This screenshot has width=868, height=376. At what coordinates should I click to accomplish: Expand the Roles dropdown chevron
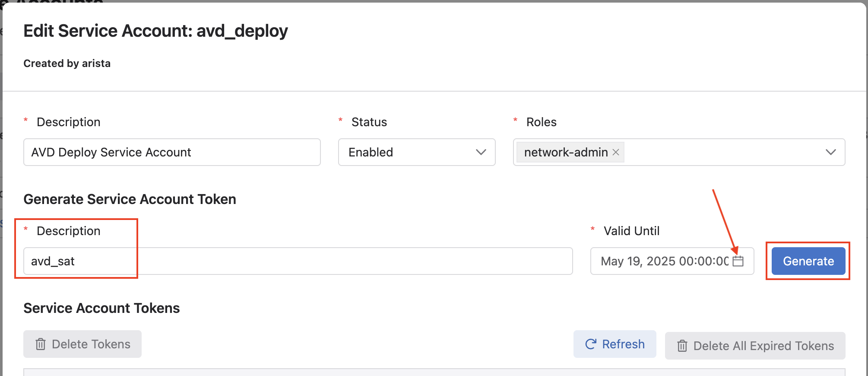(830, 152)
